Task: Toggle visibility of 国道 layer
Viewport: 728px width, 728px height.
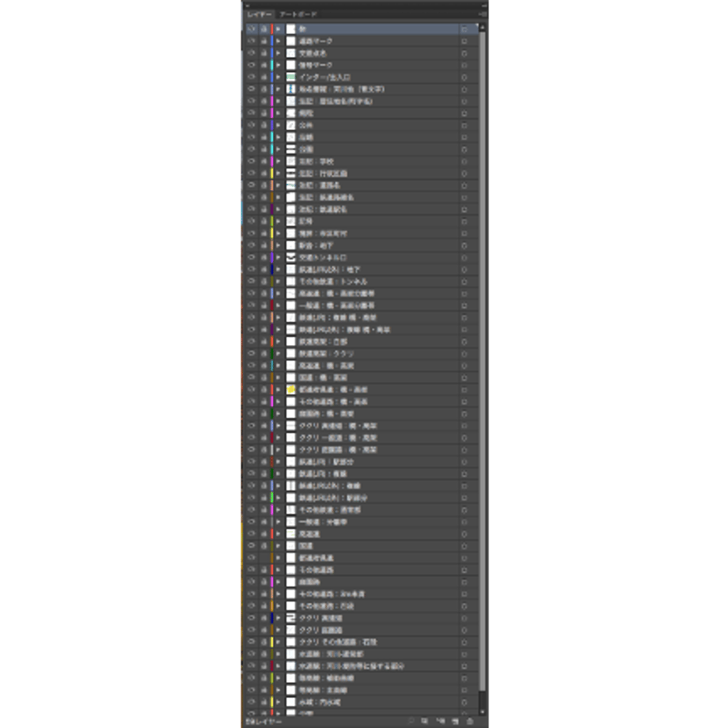Action: coord(251,546)
